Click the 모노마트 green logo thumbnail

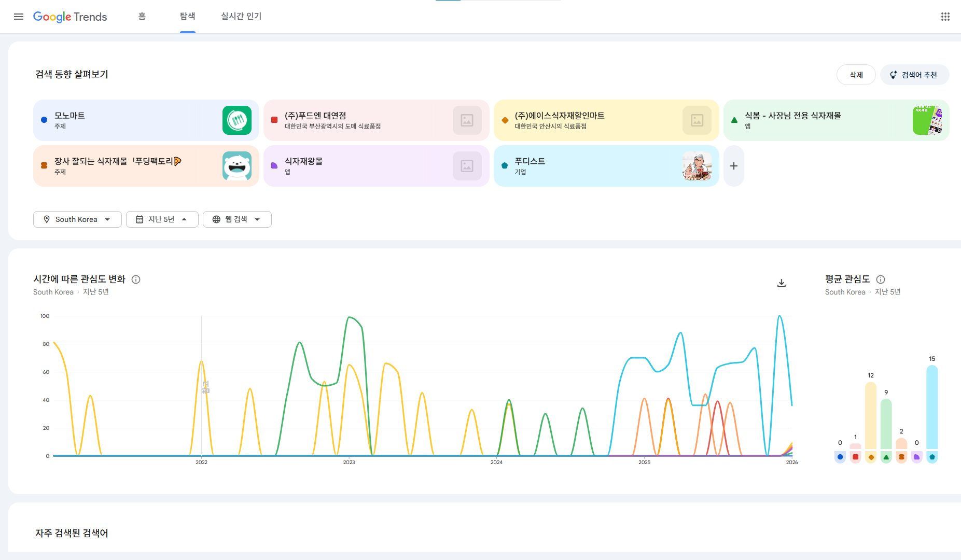(x=237, y=120)
